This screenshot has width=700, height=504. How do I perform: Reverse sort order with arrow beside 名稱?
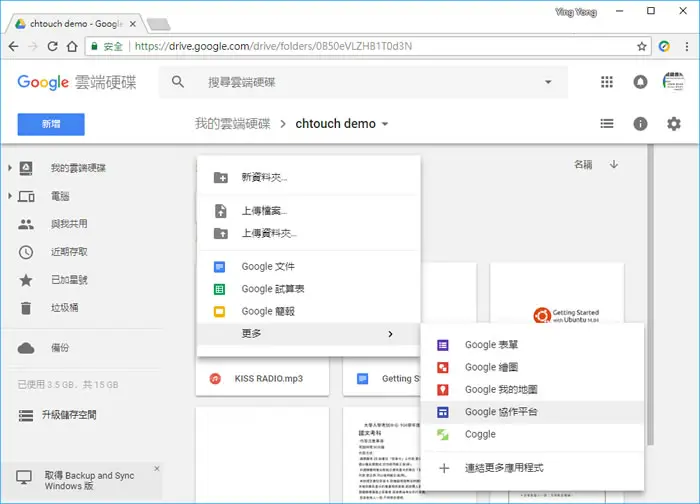[x=614, y=164]
